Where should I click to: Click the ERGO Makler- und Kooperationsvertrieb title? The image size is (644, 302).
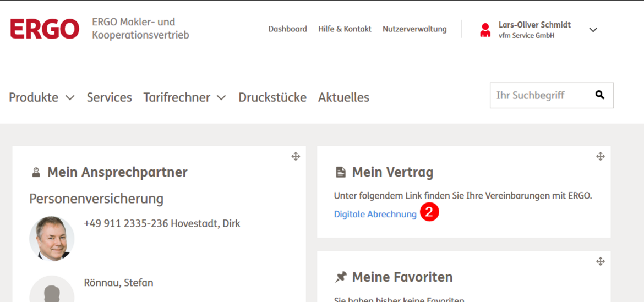[x=140, y=28]
